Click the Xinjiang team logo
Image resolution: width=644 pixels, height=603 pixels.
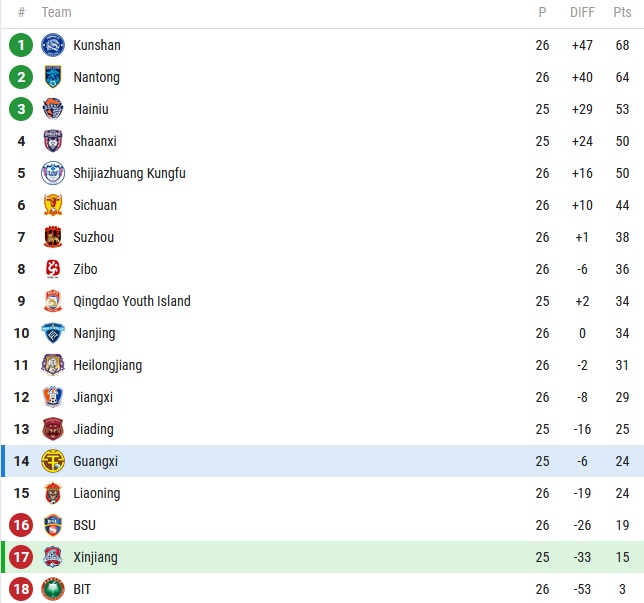pos(53,557)
